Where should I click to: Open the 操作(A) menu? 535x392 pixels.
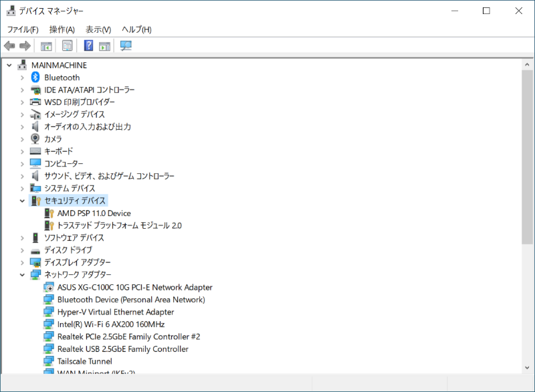pos(62,29)
